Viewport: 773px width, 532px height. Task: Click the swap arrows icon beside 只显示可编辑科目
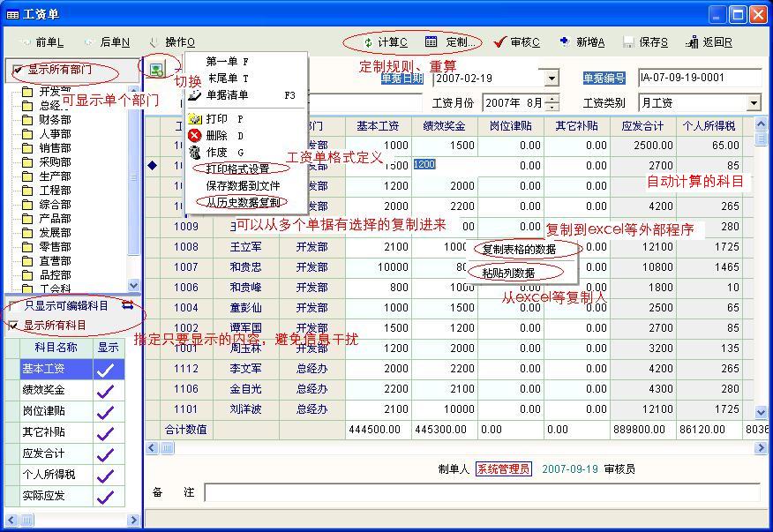pos(128,305)
